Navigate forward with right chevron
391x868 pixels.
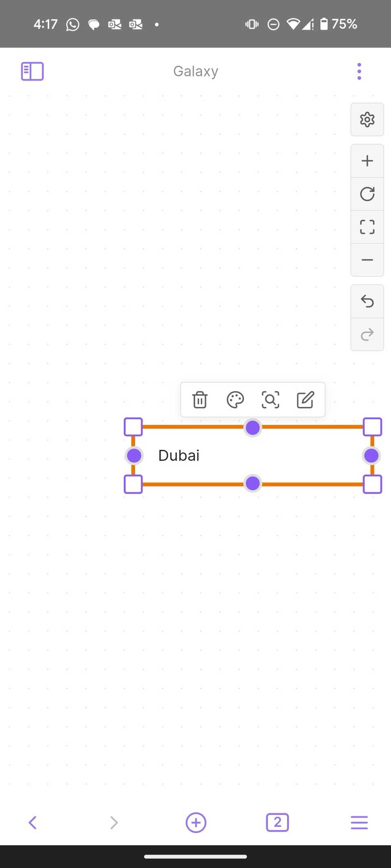coord(114,822)
